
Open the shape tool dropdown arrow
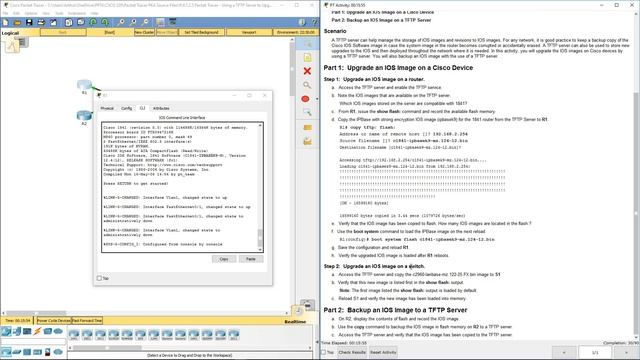(317, 99)
